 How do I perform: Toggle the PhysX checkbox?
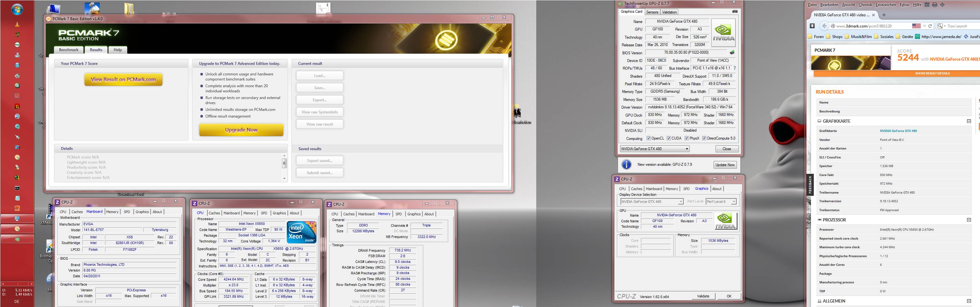coord(686,138)
